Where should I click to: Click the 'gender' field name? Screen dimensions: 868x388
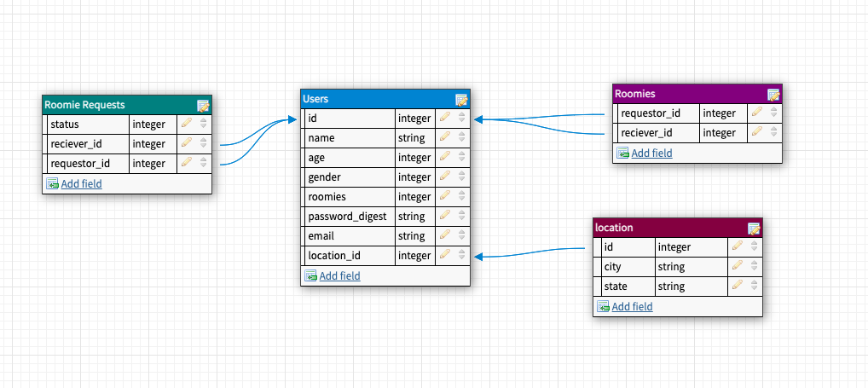click(x=324, y=177)
